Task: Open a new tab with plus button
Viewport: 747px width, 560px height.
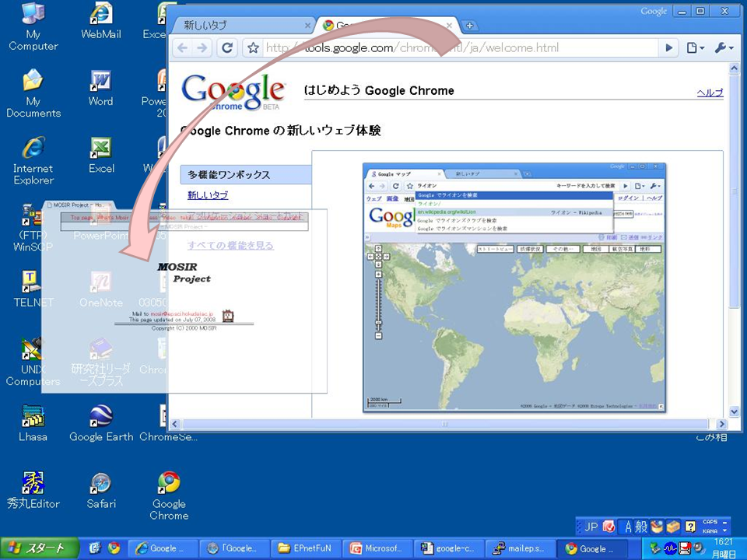Action: click(x=470, y=26)
